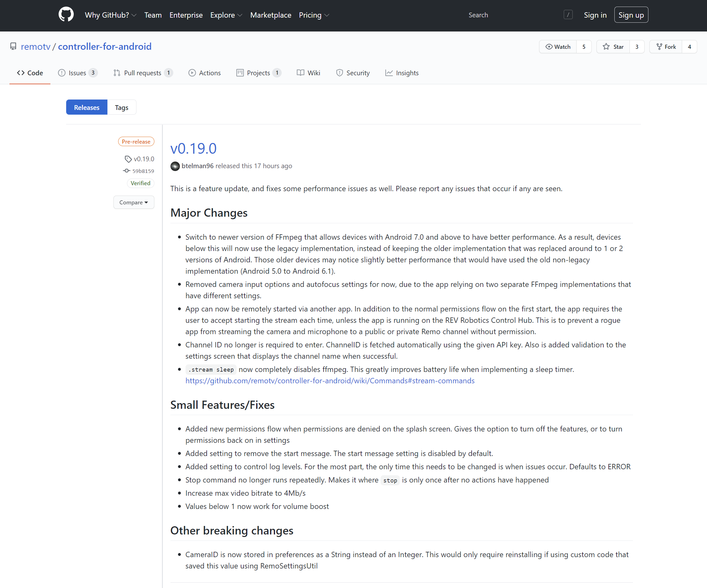
Task: Click the repository book icon beside remotv
Action: (13, 46)
